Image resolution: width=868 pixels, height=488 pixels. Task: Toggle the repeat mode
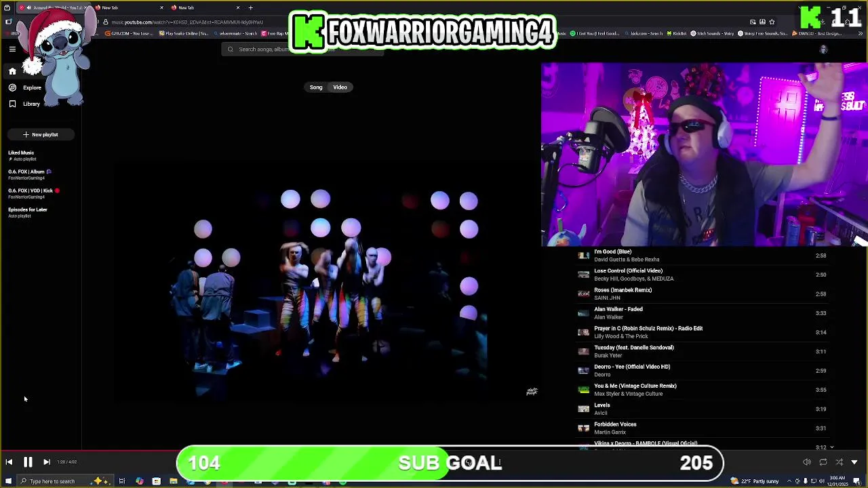pyautogui.click(x=823, y=462)
